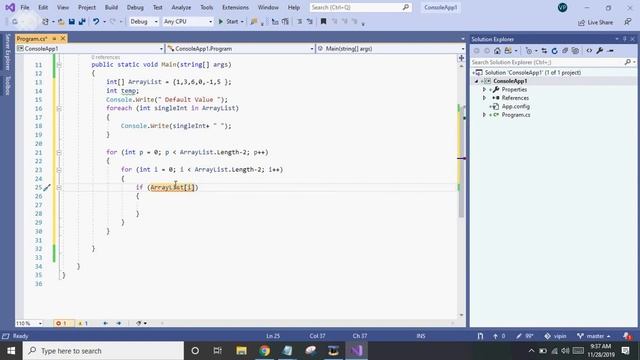Collapse the for loop on line 21

point(59,152)
